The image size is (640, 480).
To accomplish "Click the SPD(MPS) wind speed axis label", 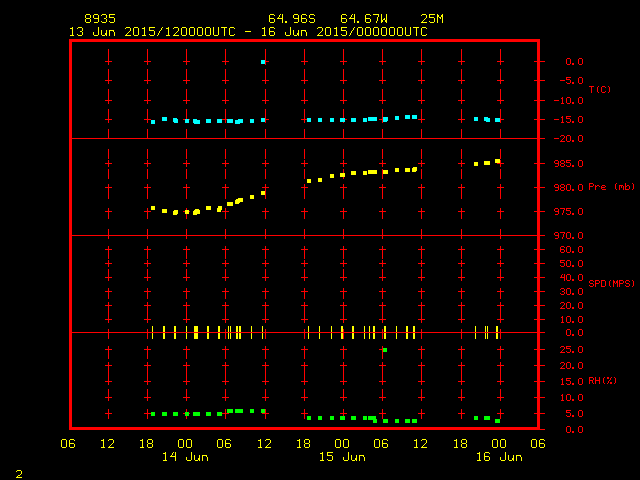I will 611,283.
